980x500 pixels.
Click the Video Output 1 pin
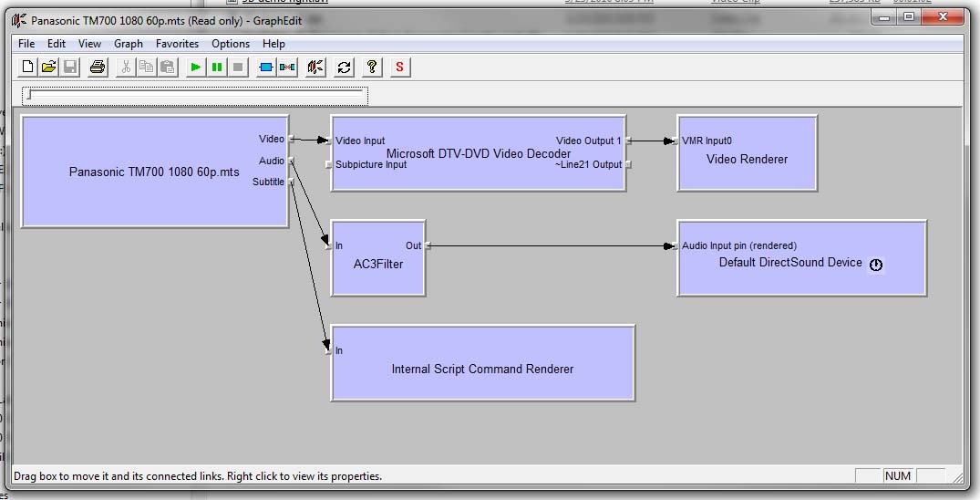pos(628,141)
